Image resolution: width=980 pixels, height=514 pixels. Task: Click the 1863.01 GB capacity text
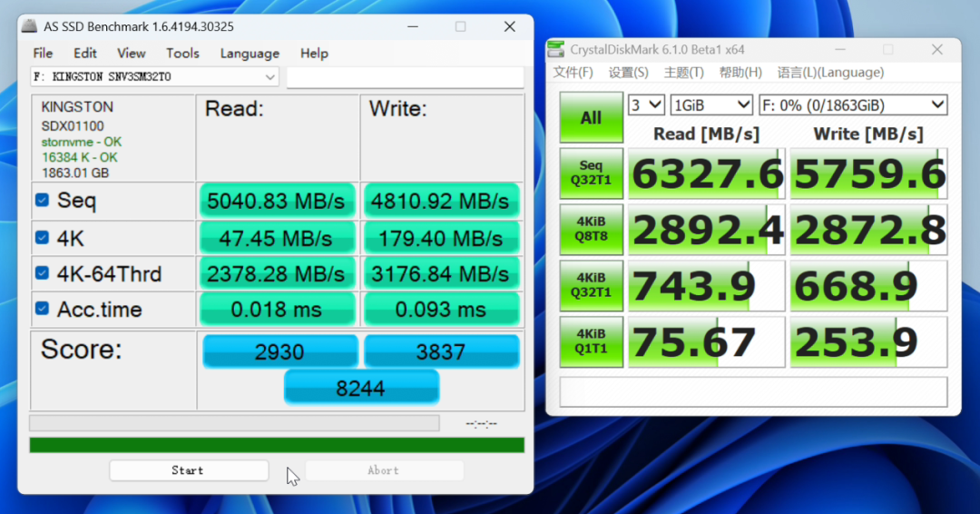click(x=75, y=173)
